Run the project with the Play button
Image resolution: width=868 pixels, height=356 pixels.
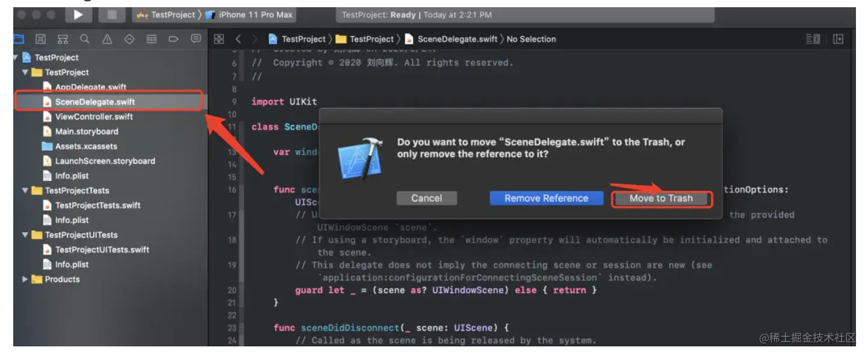click(78, 14)
